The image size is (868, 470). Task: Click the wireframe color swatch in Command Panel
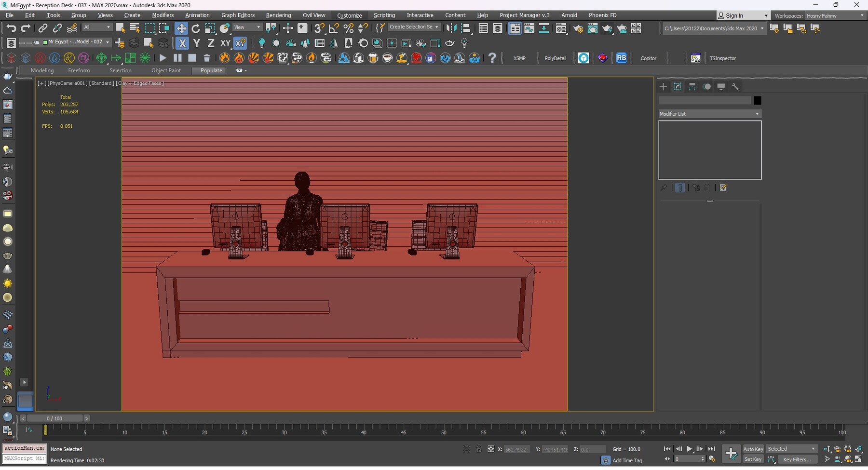click(x=757, y=100)
